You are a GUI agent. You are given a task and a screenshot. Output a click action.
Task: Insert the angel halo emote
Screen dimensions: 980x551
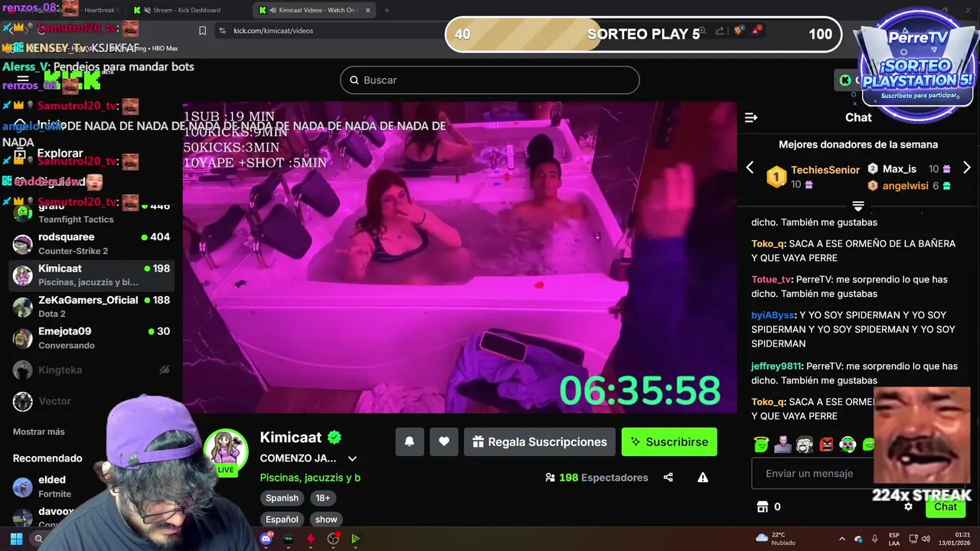click(760, 444)
